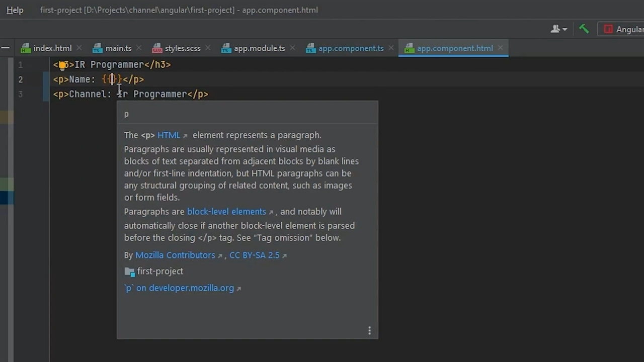644x362 pixels.
Task: Open the CC BY-SA 2.5 license link
Action: (x=254, y=255)
